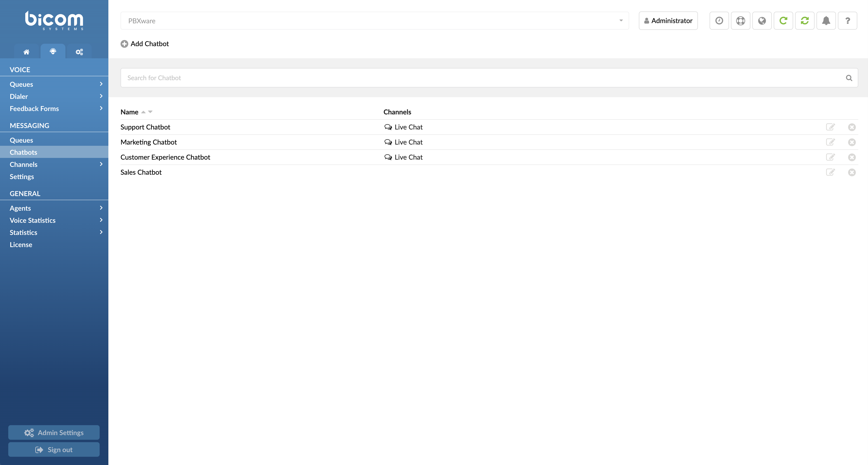Open the home tab icon in sidebar
Viewport: 868px width, 465px height.
point(26,52)
